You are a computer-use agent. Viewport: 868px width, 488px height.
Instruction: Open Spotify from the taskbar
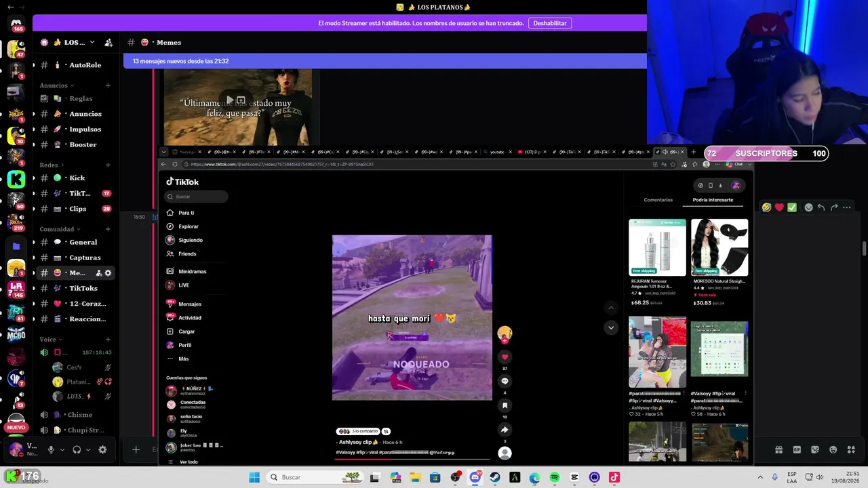click(555, 477)
